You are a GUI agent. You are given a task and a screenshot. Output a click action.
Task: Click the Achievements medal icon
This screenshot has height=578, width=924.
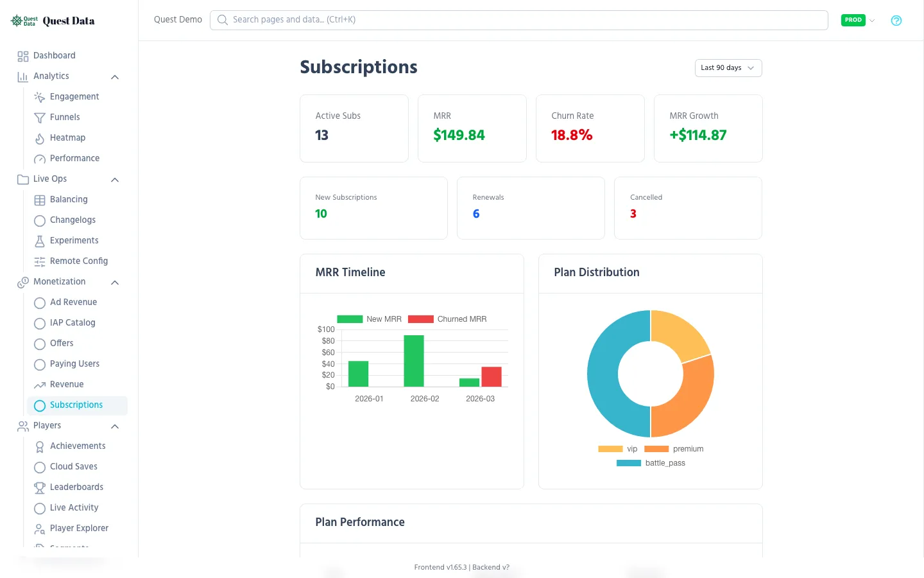tap(40, 446)
